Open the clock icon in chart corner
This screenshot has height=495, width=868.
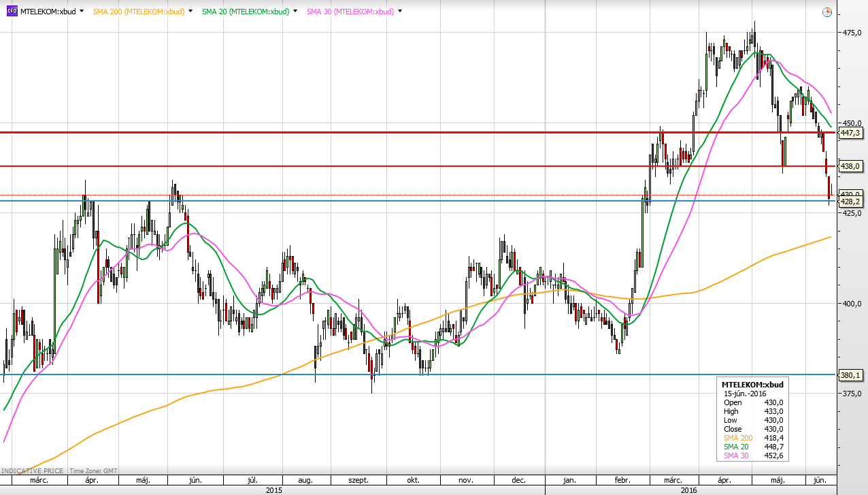[x=827, y=12]
